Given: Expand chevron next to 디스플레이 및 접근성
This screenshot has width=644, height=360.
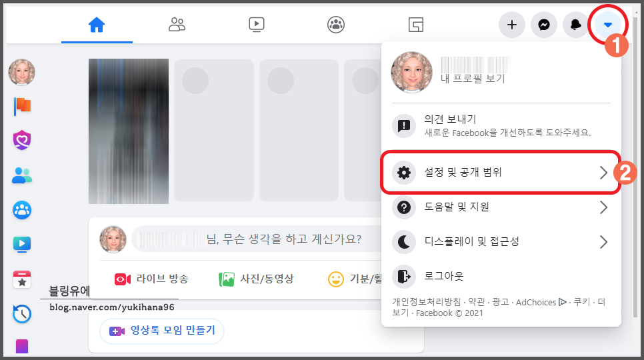Looking at the screenshot, I should 603,242.
